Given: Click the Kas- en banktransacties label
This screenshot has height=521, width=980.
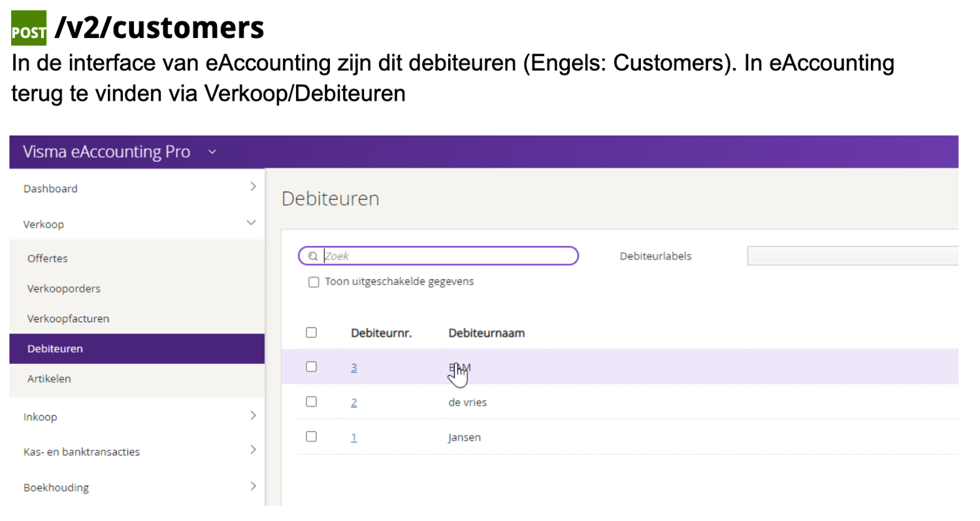Looking at the screenshot, I should coord(82,452).
